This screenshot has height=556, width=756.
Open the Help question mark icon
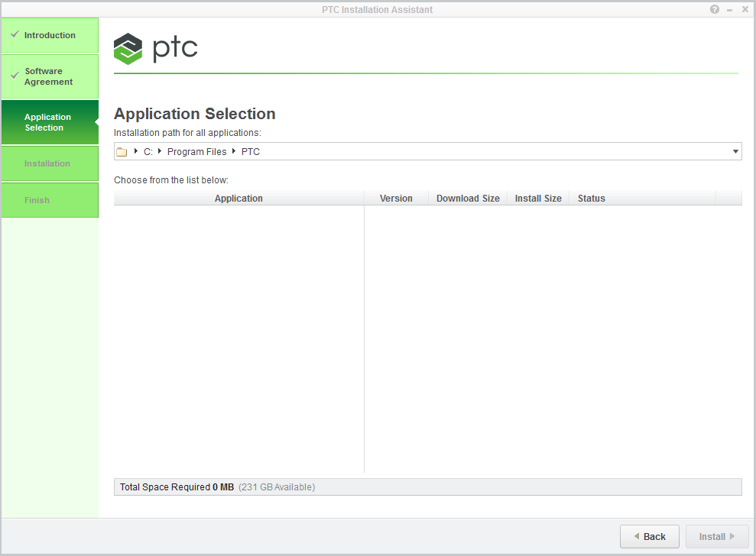(714, 9)
